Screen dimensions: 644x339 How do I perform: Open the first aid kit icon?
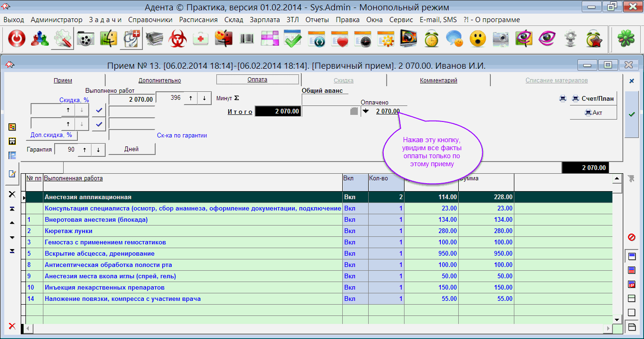[201, 39]
